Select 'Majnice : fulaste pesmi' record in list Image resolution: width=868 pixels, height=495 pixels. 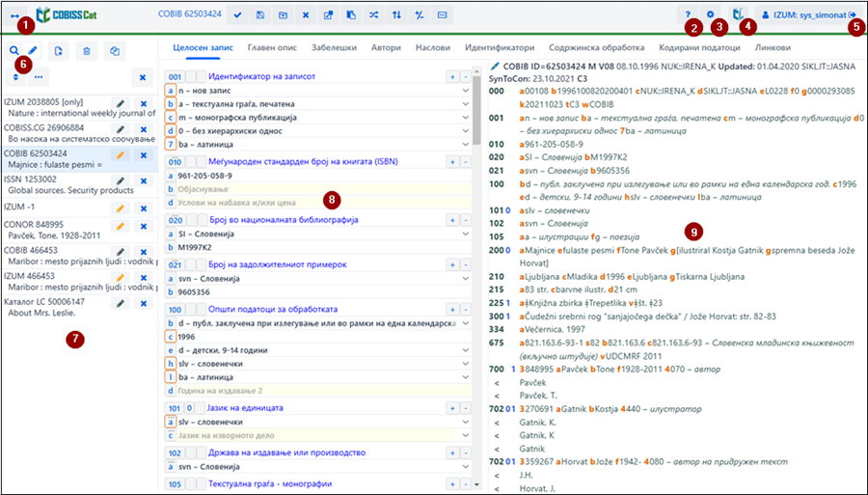tap(55, 164)
